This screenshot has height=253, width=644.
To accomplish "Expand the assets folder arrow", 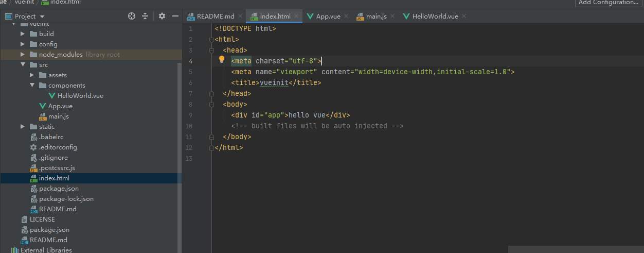I will coord(32,75).
